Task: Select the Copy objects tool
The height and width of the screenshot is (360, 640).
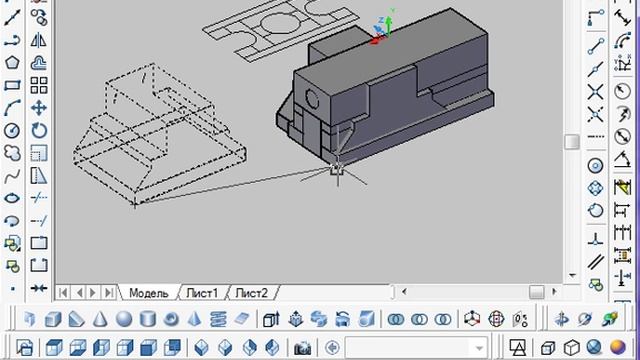Action: (39, 18)
